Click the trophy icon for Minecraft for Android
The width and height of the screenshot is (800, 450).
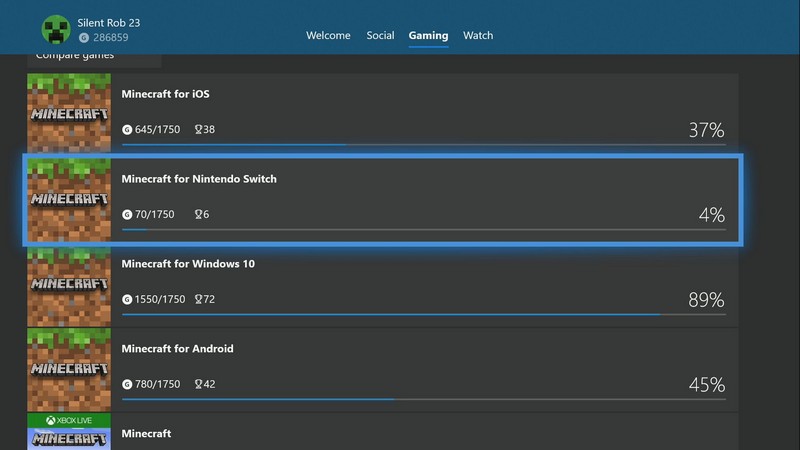tap(198, 385)
